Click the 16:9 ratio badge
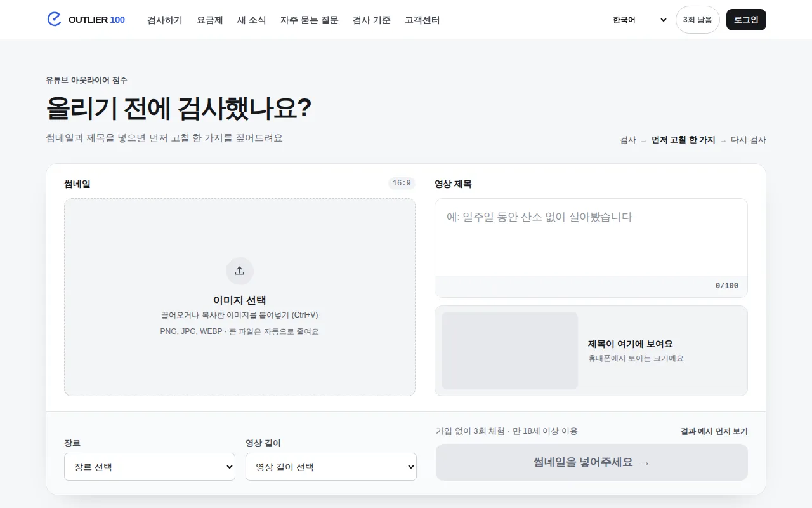 (402, 183)
